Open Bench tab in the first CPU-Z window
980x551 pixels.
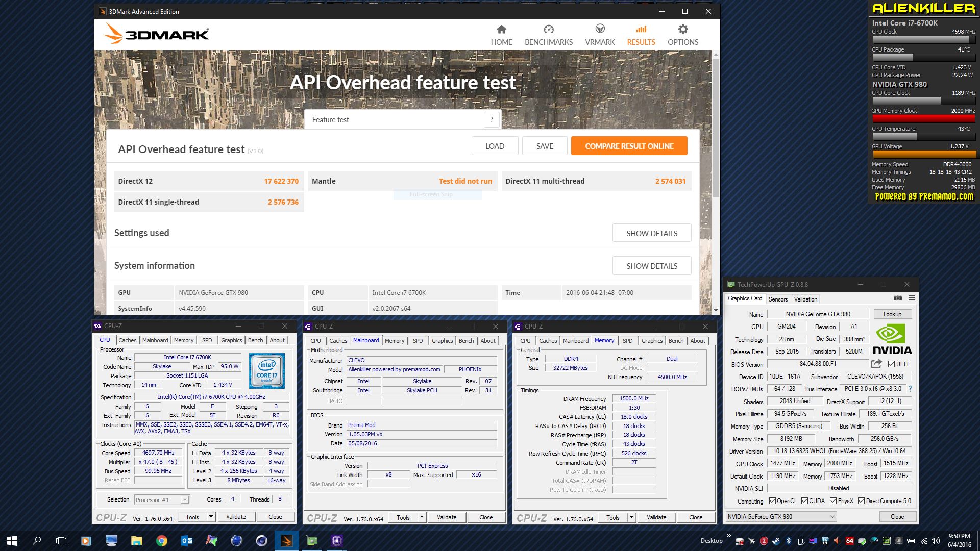(x=256, y=340)
